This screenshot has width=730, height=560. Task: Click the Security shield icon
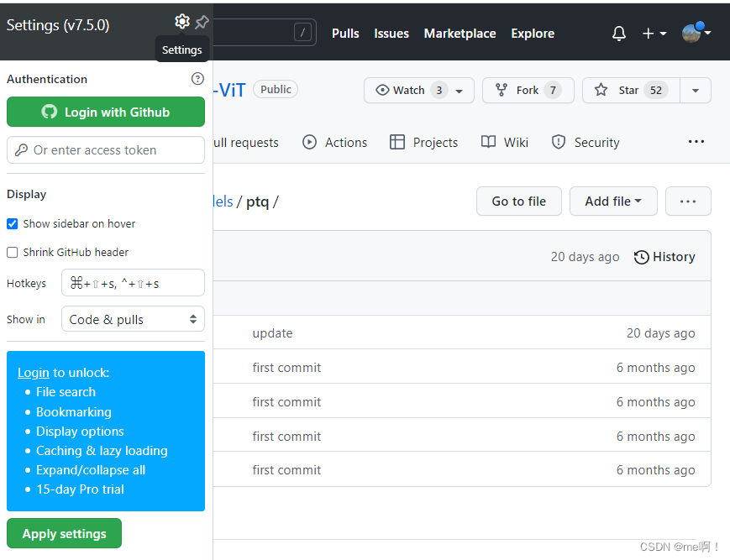tap(558, 142)
